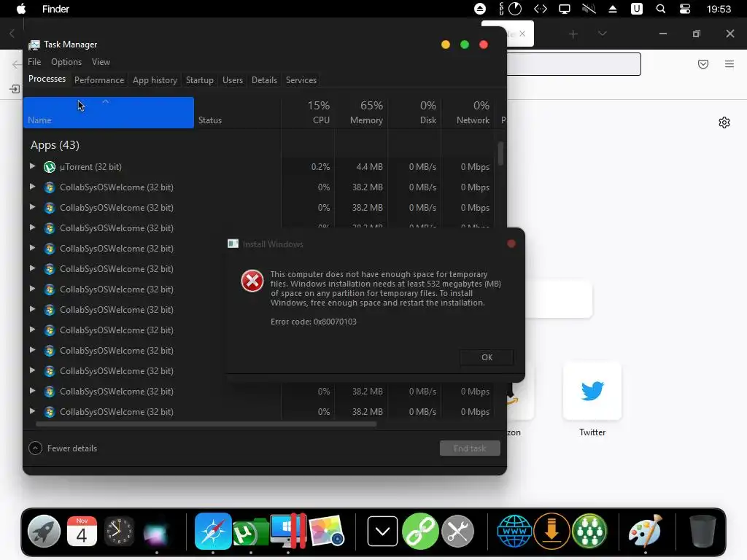The height and width of the screenshot is (560, 747).
Task: Switch to the App history tab
Action: (155, 80)
